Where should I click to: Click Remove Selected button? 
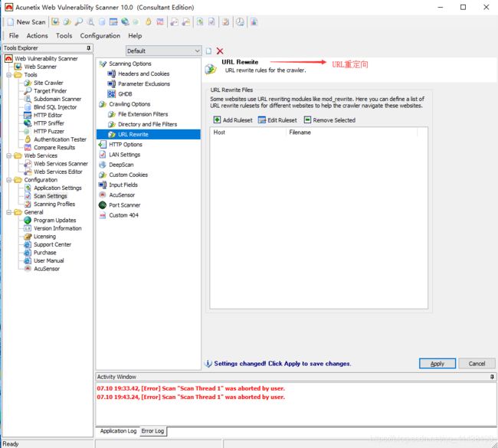point(329,120)
